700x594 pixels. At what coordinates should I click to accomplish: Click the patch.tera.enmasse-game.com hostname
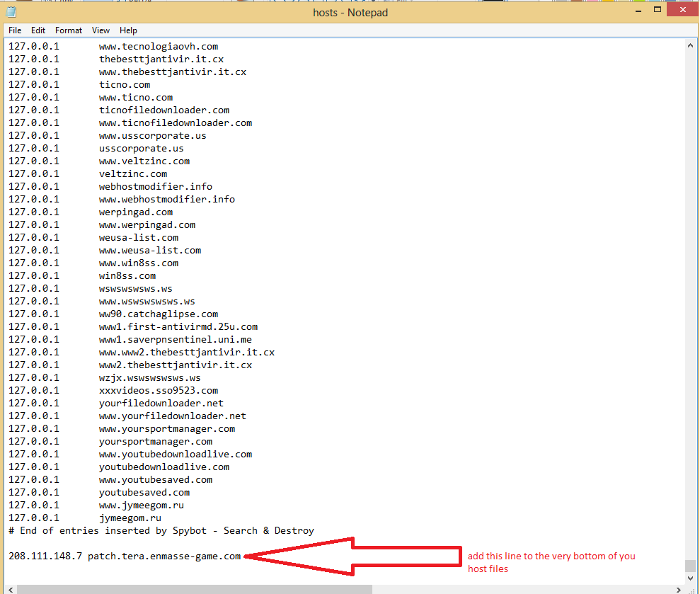coord(164,556)
